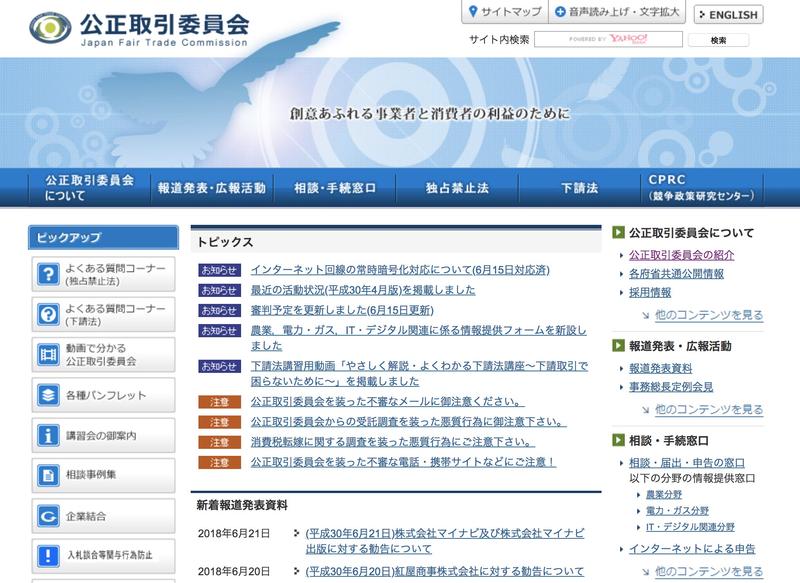Open 音声読み上げ・文字拡大 accessibility option
The width and height of the screenshot is (800, 583).
tap(618, 13)
